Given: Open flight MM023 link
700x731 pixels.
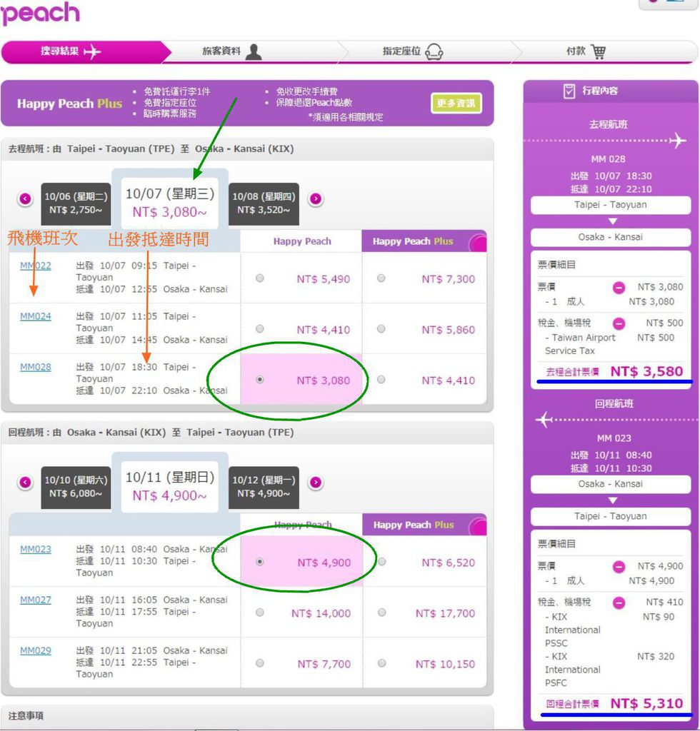Looking at the screenshot, I should click(x=36, y=550).
